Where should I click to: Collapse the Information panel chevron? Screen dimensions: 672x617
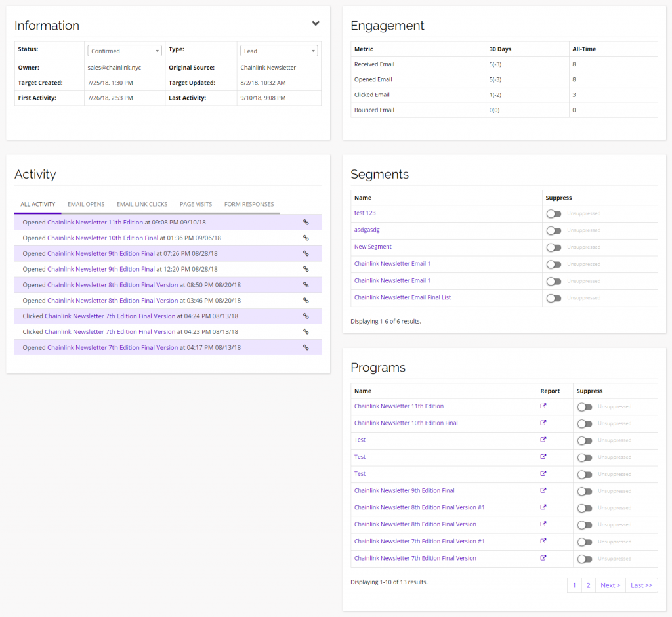[x=316, y=22]
